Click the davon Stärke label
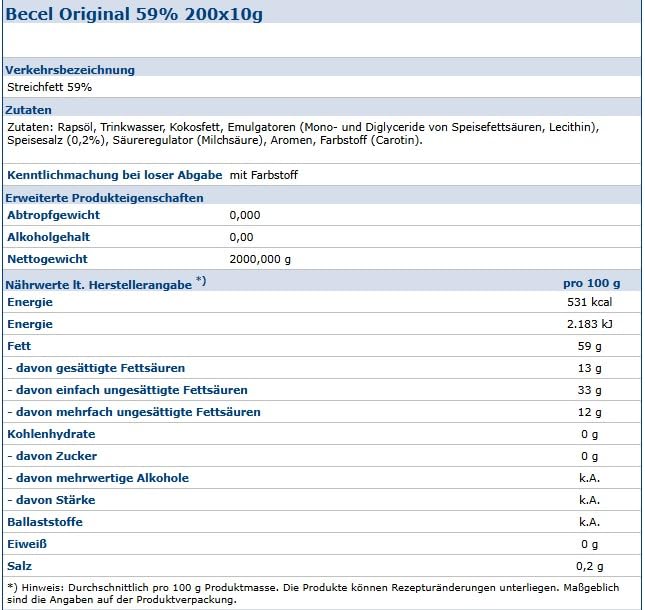The image size is (645, 610). (51, 500)
